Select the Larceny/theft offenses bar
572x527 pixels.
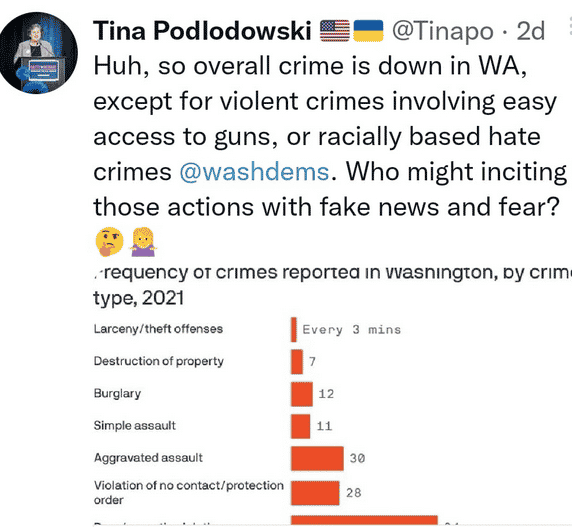pos(294,330)
